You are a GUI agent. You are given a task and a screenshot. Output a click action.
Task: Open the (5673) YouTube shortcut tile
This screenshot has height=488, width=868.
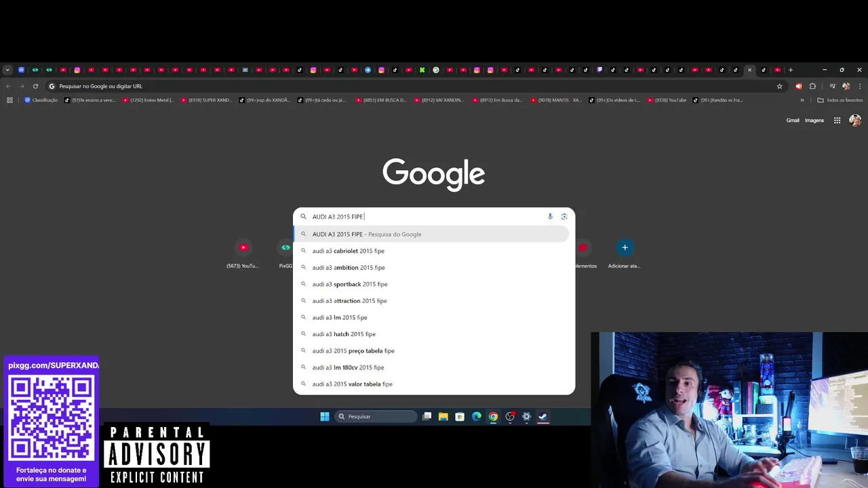point(243,253)
